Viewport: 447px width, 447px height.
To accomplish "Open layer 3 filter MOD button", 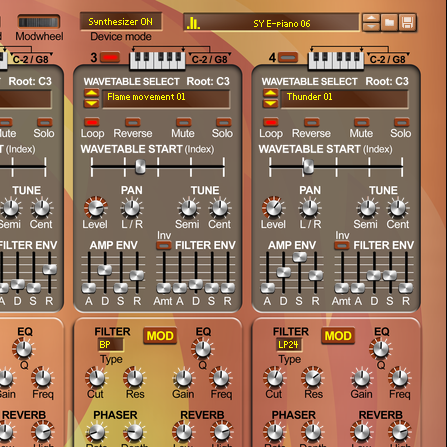I will click(x=160, y=336).
